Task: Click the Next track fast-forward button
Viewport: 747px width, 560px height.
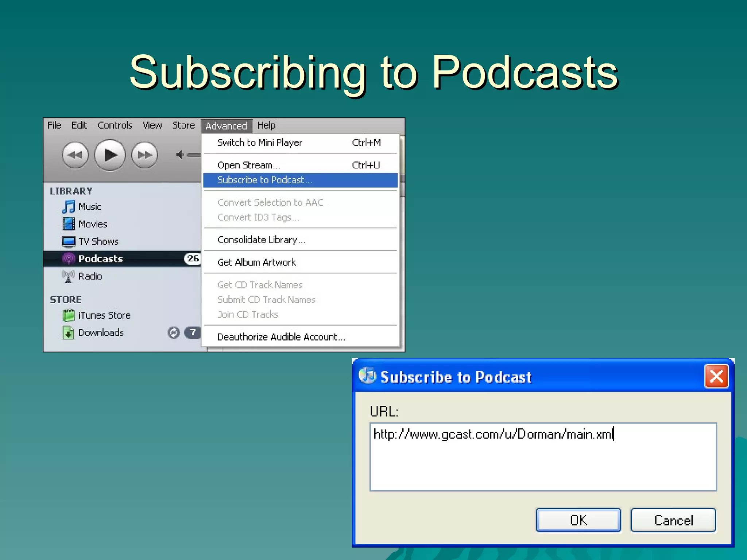Action: point(145,155)
